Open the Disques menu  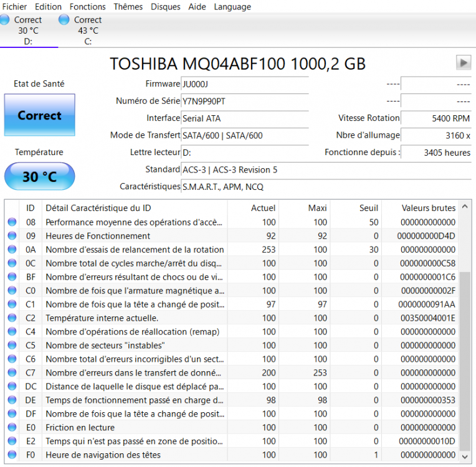point(166,7)
